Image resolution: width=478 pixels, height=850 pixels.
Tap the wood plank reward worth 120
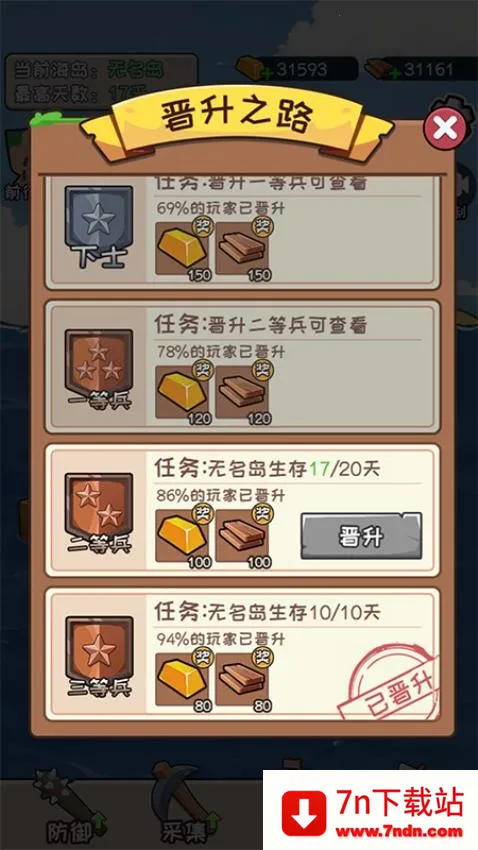point(242,391)
